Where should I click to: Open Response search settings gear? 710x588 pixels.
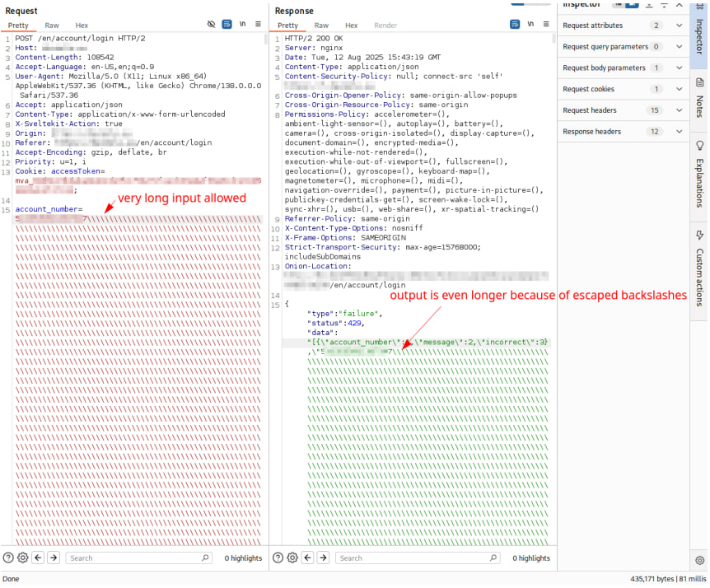(292, 558)
